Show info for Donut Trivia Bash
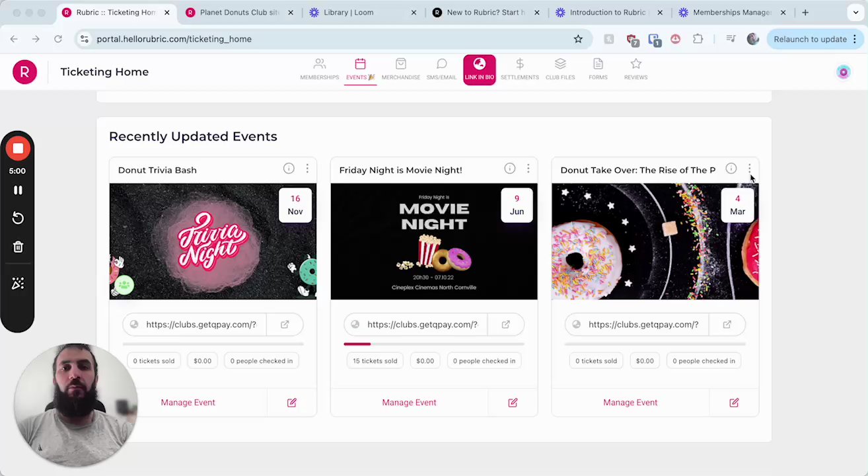 click(289, 169)
